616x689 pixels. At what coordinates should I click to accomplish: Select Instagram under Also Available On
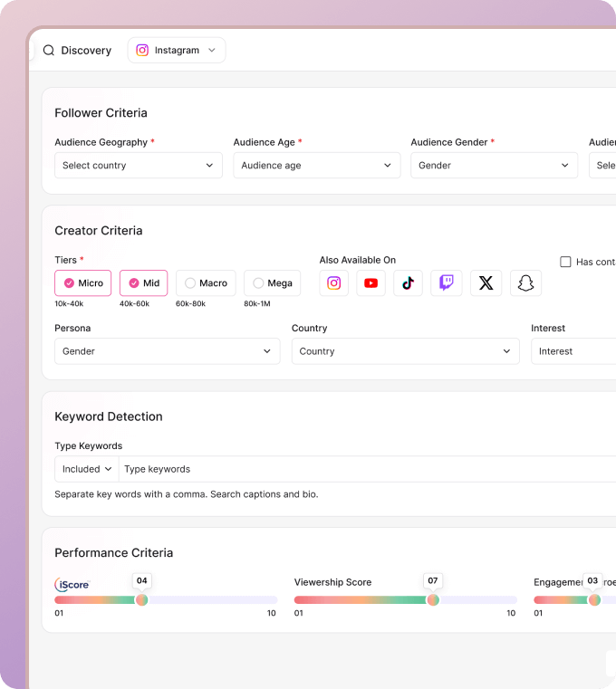pos(333,283)
